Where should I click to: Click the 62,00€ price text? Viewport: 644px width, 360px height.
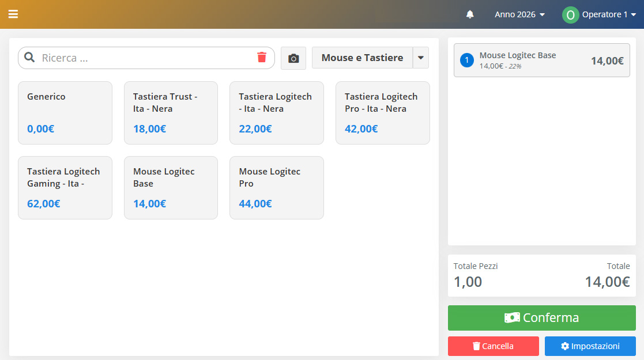(44, 203)
